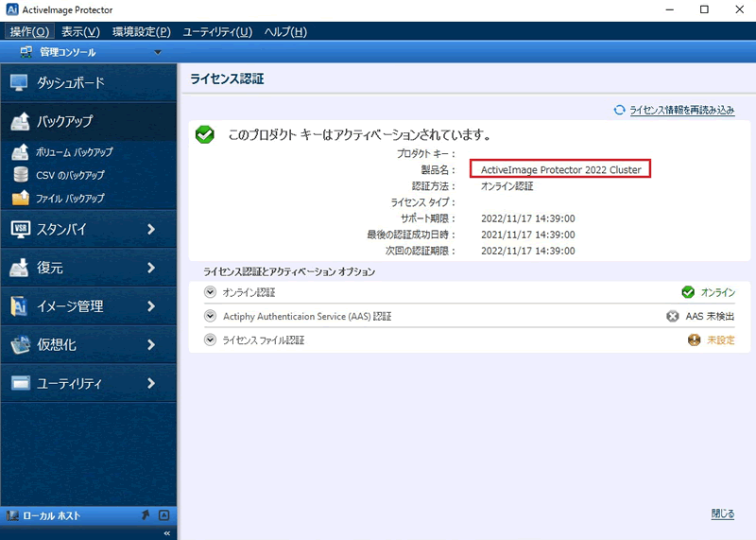Click the local host computer icon
756x540 pixels.
click(12, 515)
